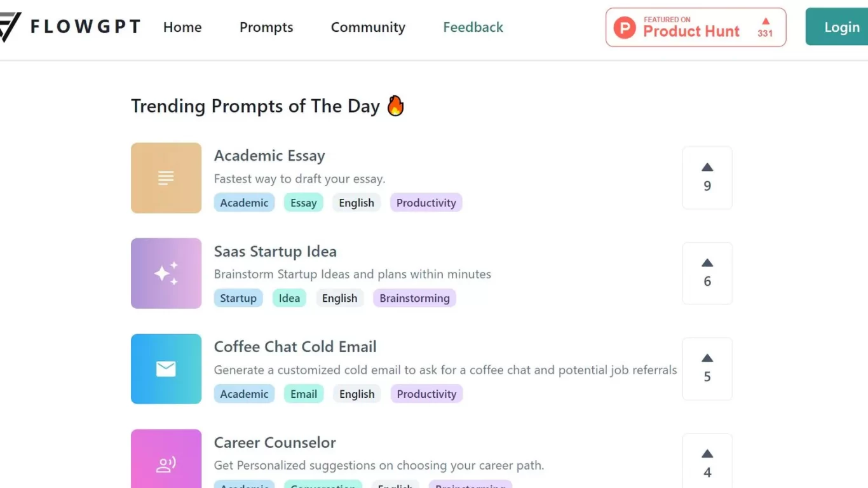Go to the Home menu item
This screenshot has height=488, width=868.
click(x=182, y=27)
